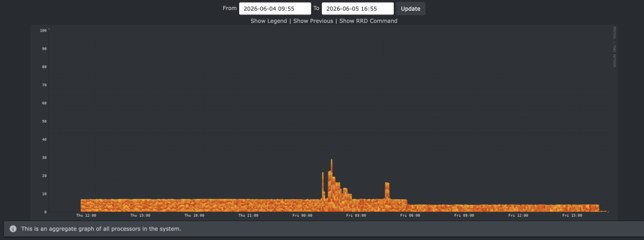
Task: Click the 100 value on Y axis
Action: [43, 30]
